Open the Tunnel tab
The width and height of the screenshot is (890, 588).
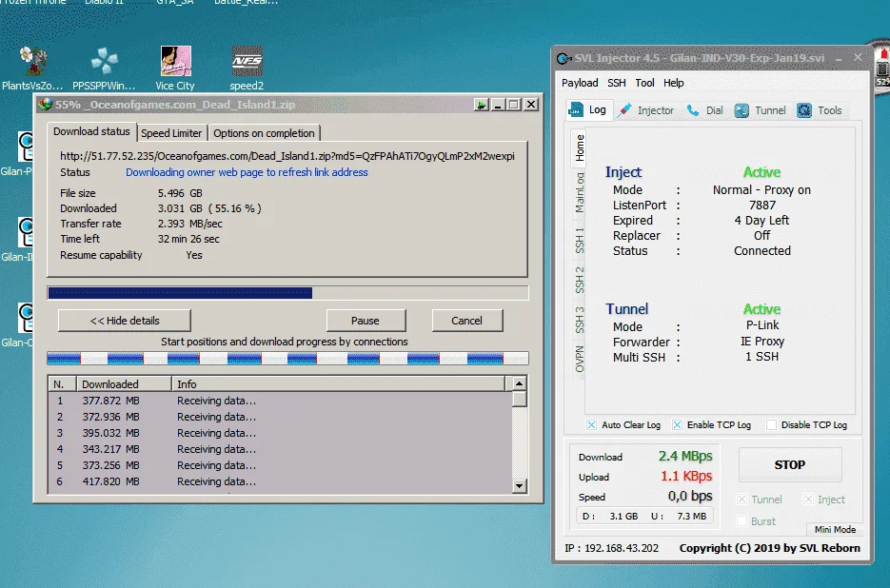[760, 110]
